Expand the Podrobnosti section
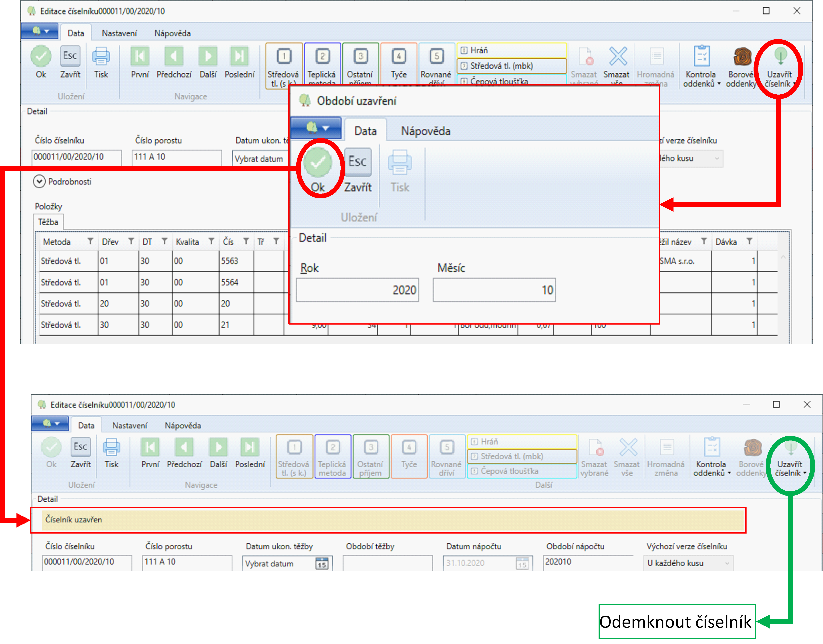This screenshot has height=644, width=823. (x=39, y=182)
